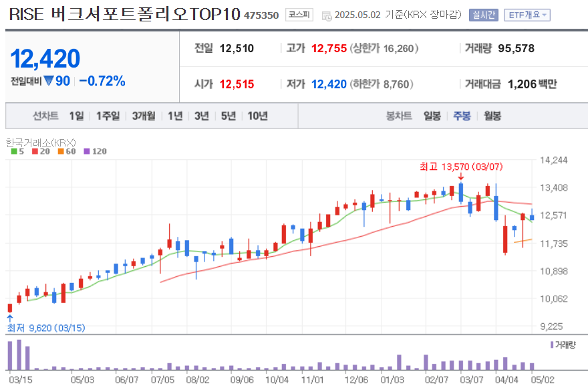Click the 08/02 date on the x-axis

point(198,380)
